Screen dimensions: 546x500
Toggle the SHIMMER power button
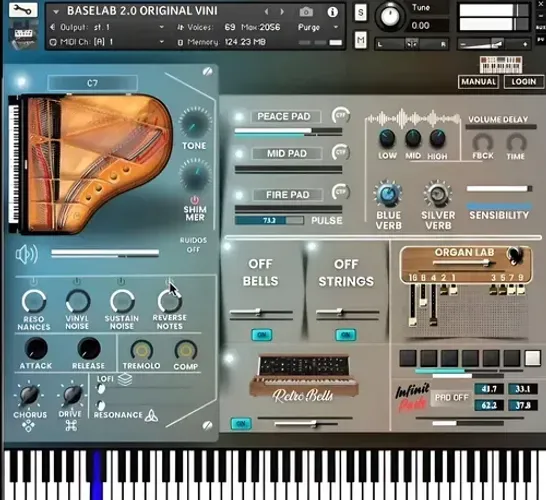194,200
